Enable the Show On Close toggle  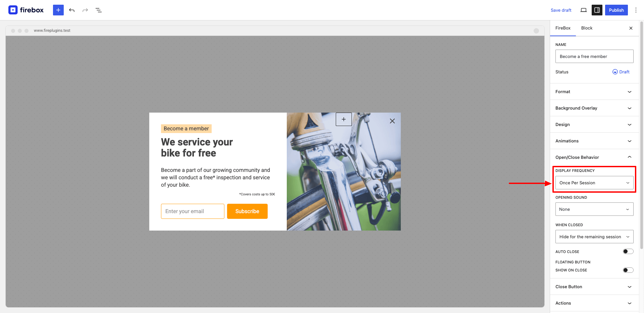[x=628, y=270]
